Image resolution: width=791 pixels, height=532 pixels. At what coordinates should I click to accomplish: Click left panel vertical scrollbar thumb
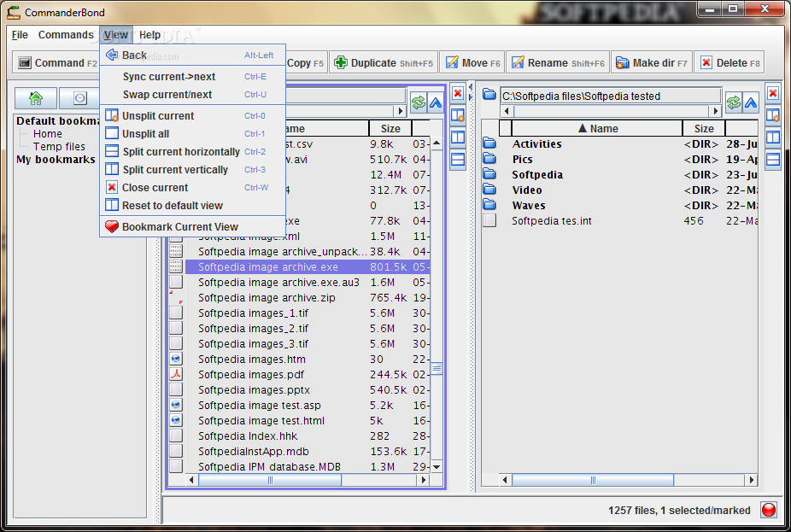437,369
